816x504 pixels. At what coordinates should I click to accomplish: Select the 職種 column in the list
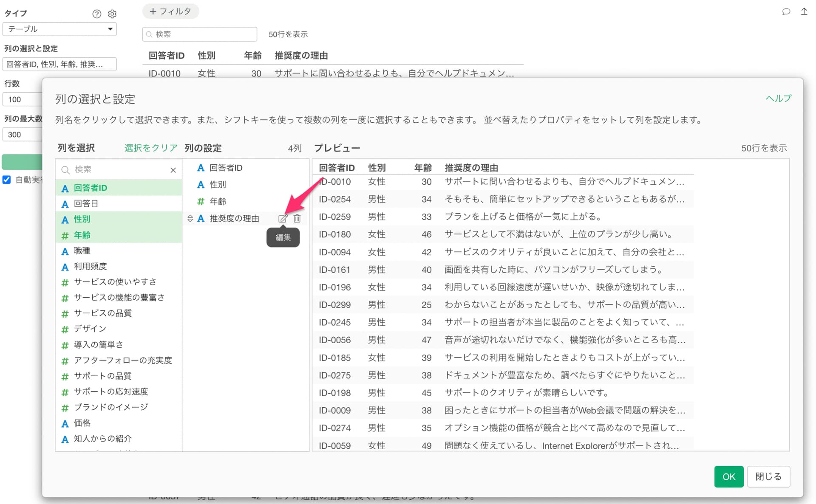click(x=82, y=251)
